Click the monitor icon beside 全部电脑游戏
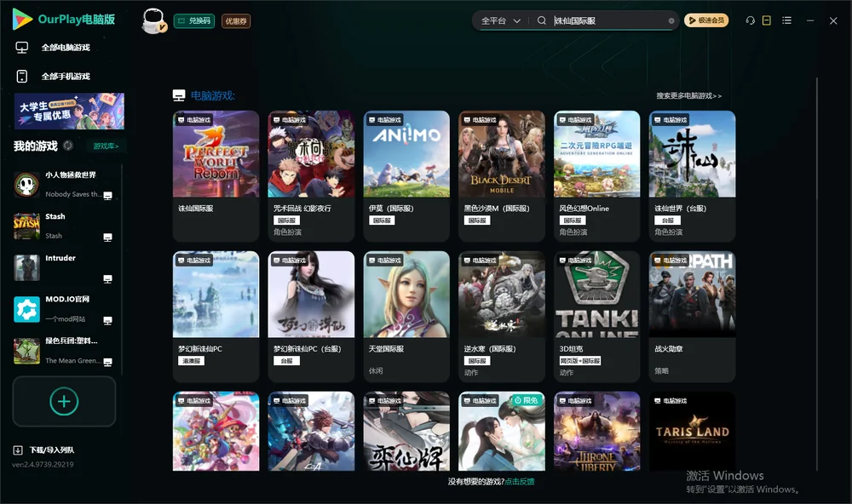Viewport: 852px width, 504px height. click(x=22, y=48)
